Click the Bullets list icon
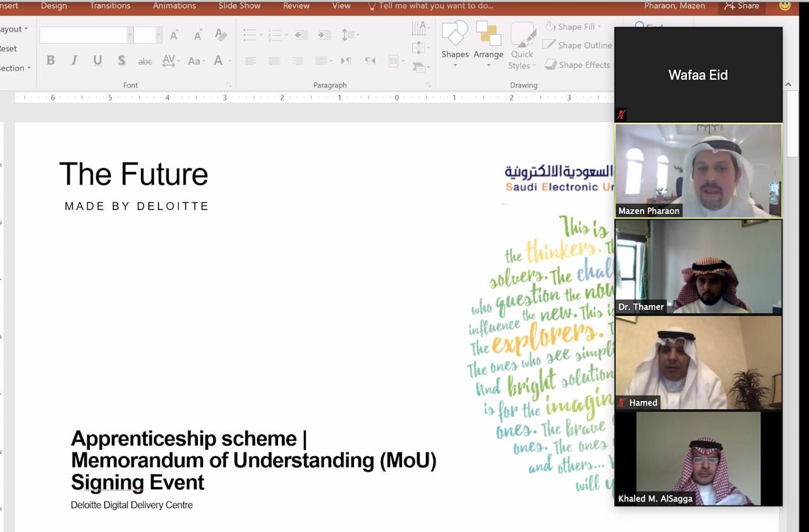 pyautogui.click(x=250, y=35)
